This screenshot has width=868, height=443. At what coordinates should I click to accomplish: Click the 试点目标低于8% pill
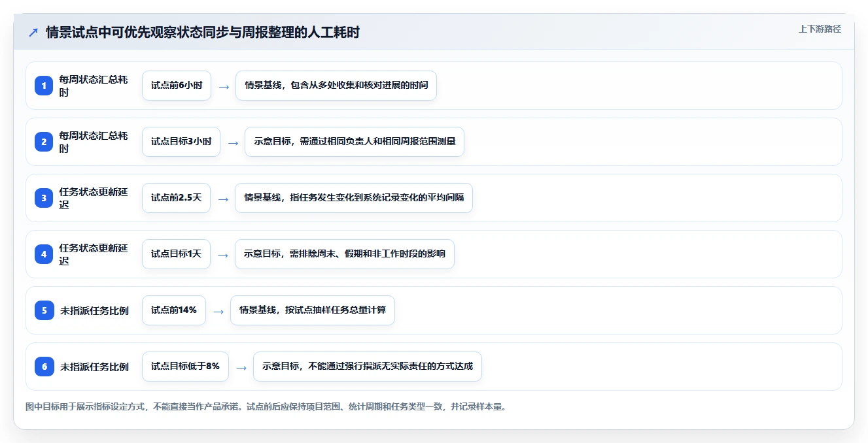pos(185,367)
